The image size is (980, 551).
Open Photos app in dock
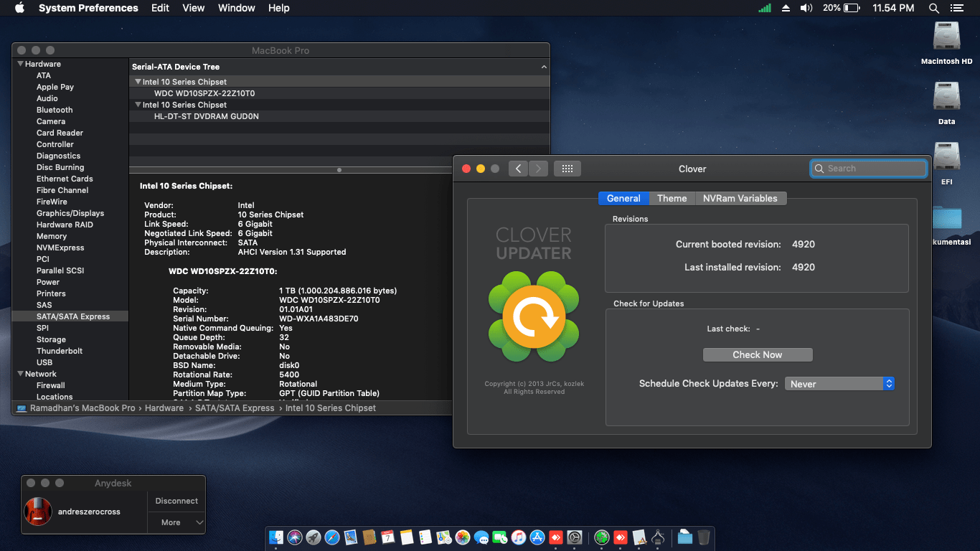point(463,537)
